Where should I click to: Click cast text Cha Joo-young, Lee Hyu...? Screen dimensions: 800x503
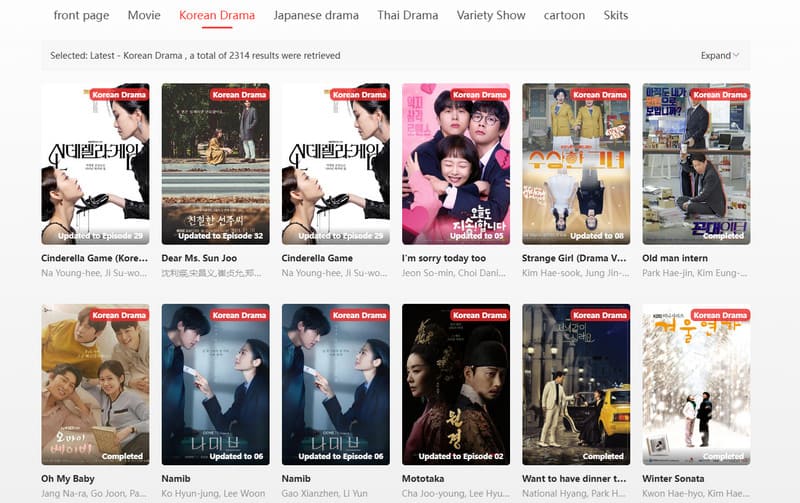455,493
